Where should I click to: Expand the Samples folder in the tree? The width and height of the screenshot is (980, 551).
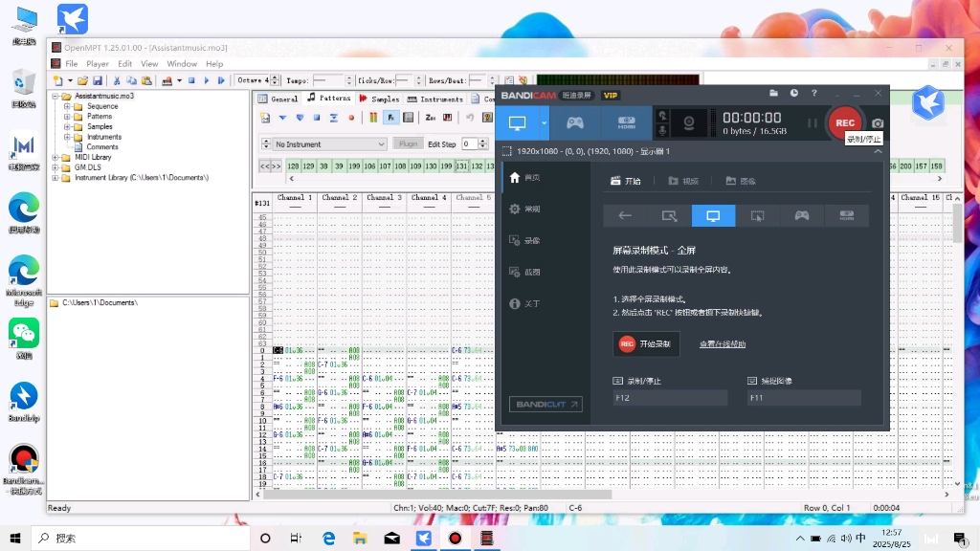(67, 126)
